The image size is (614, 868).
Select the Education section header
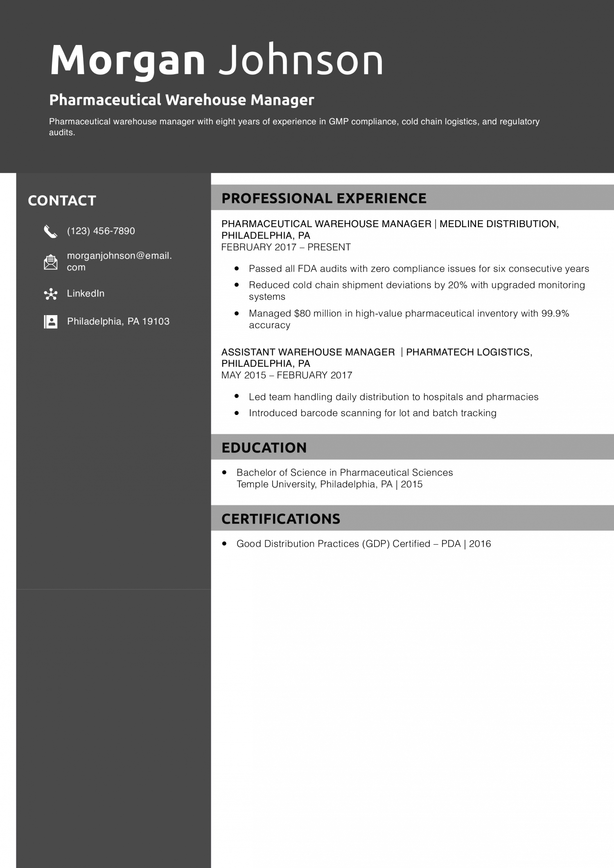click(264, 447)
